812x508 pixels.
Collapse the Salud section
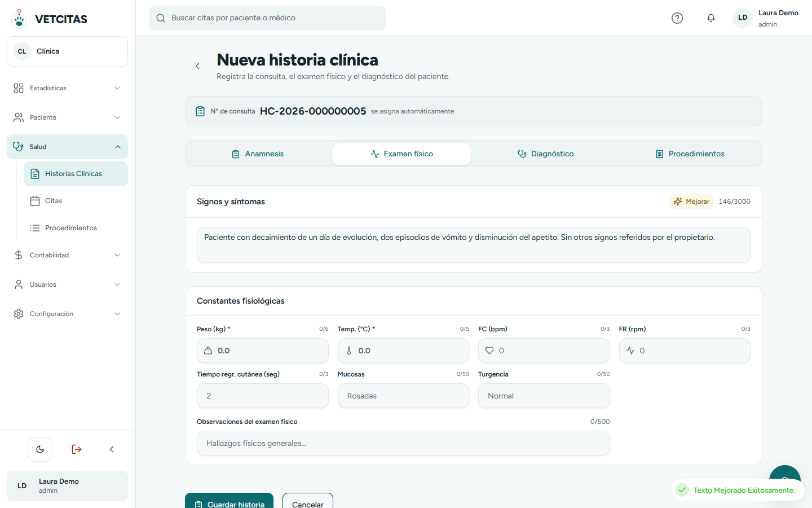tap(67, 147)
